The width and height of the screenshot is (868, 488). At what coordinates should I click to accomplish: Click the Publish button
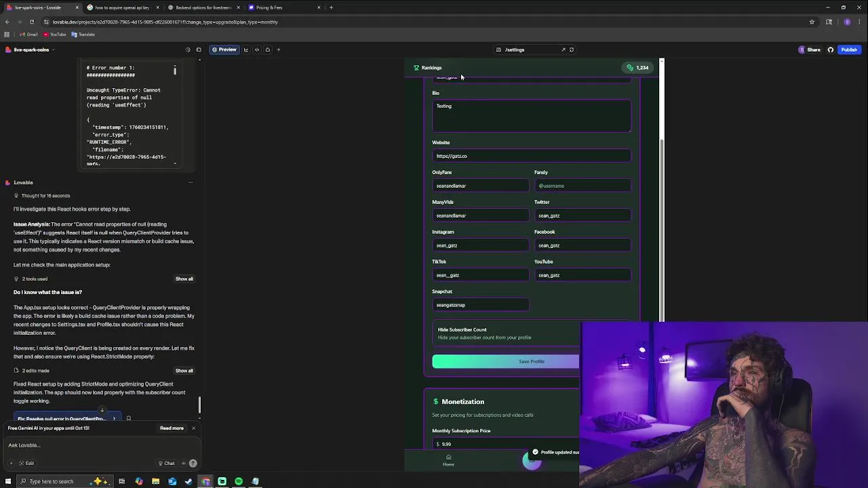click(849, 49)
